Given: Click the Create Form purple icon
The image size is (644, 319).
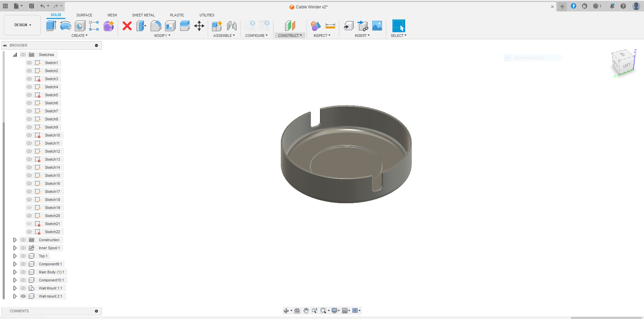Looking at the screenshot, I should pos(109,26).
